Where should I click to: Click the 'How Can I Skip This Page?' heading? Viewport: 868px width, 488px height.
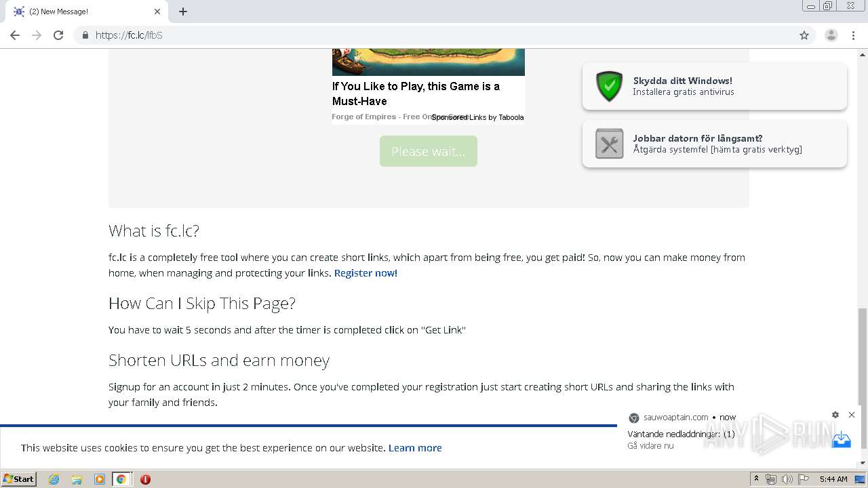pos(202,304)
